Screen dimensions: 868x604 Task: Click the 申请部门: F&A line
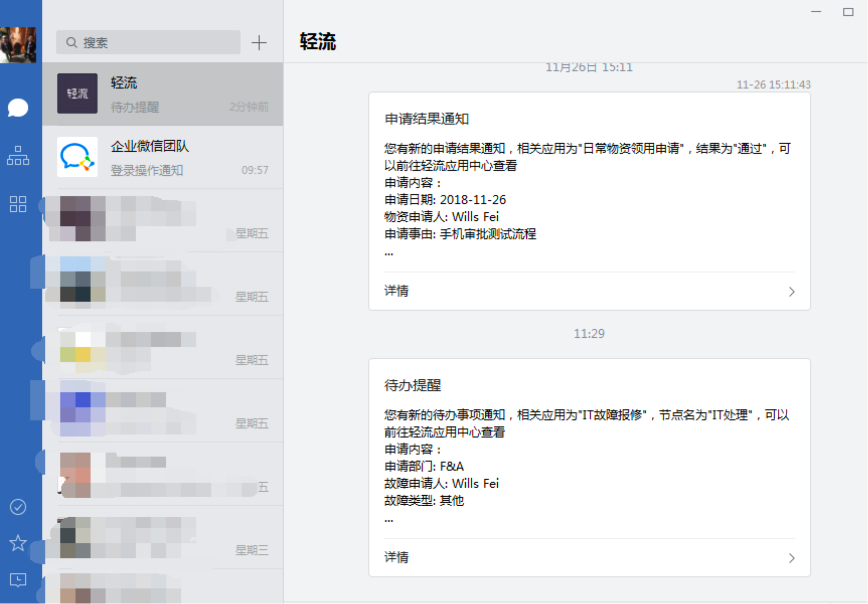coord(424,466)
